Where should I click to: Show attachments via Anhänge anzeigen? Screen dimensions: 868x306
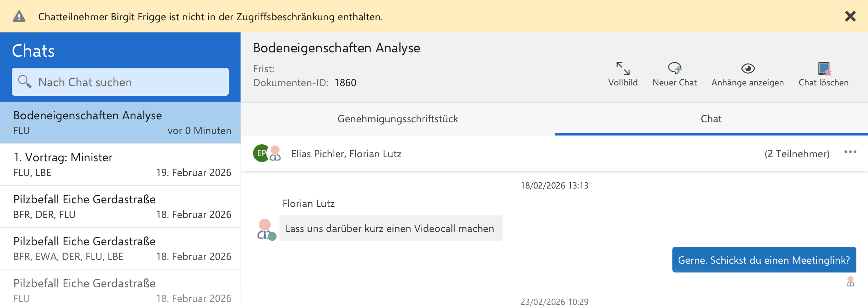click(747, 74)
